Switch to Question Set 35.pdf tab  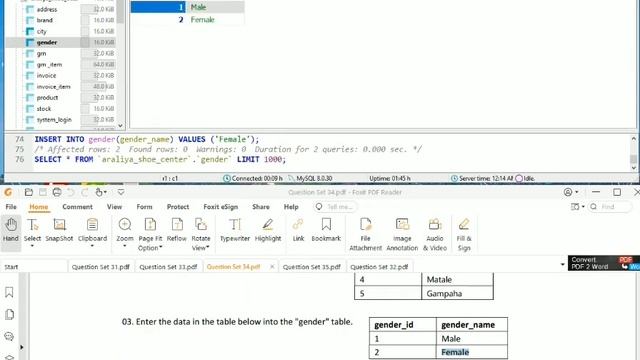[311, 267]
